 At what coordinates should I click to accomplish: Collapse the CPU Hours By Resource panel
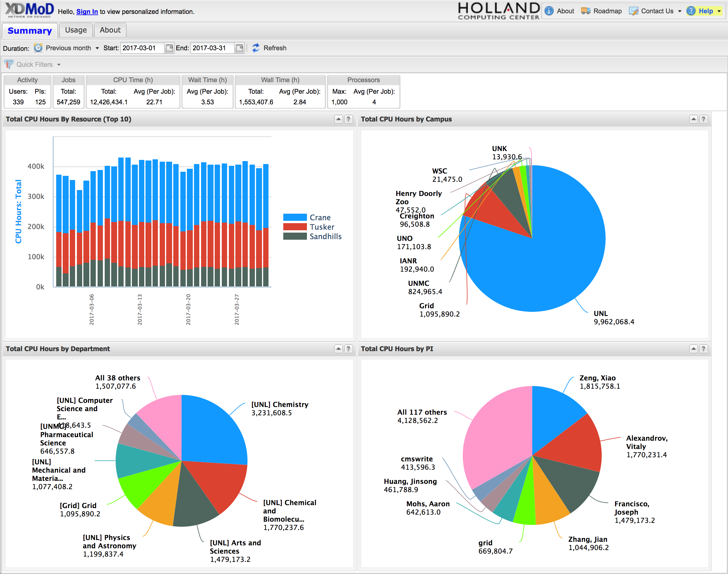click(x=338, y=119)
